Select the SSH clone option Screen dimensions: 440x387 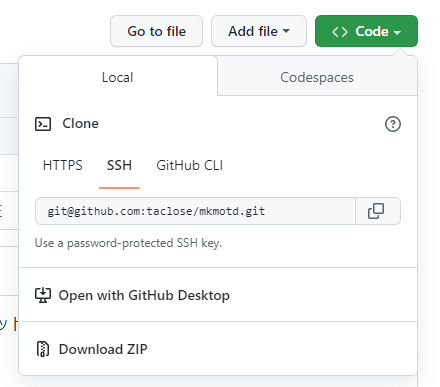(119, 165)
